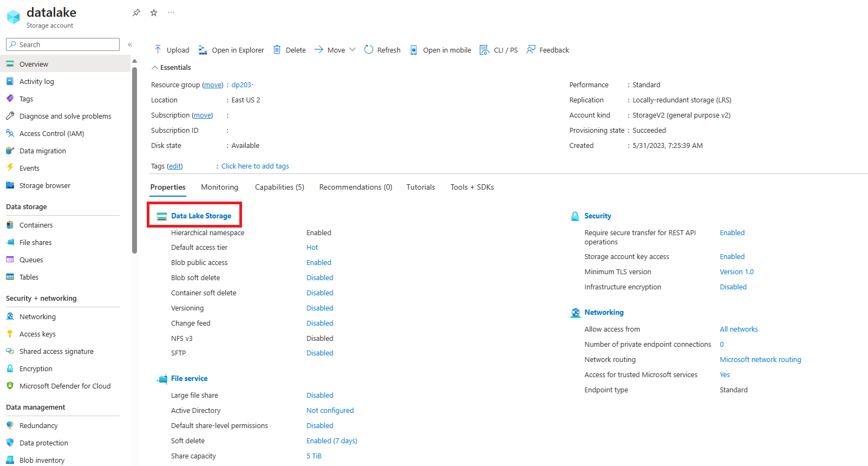Click the Hot default access tier value
This screenshot has width=868, height=466.
click(x=312, y=248)
